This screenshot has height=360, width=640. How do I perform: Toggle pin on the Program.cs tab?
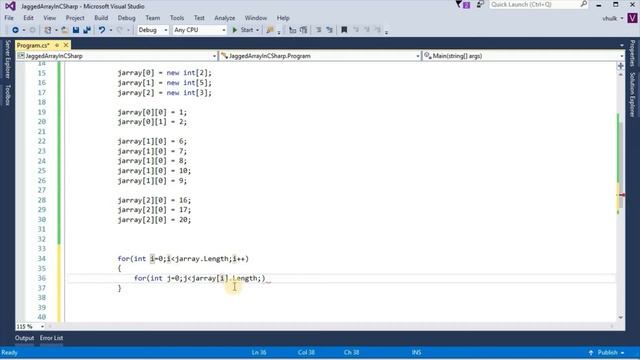tap(57, 45)
